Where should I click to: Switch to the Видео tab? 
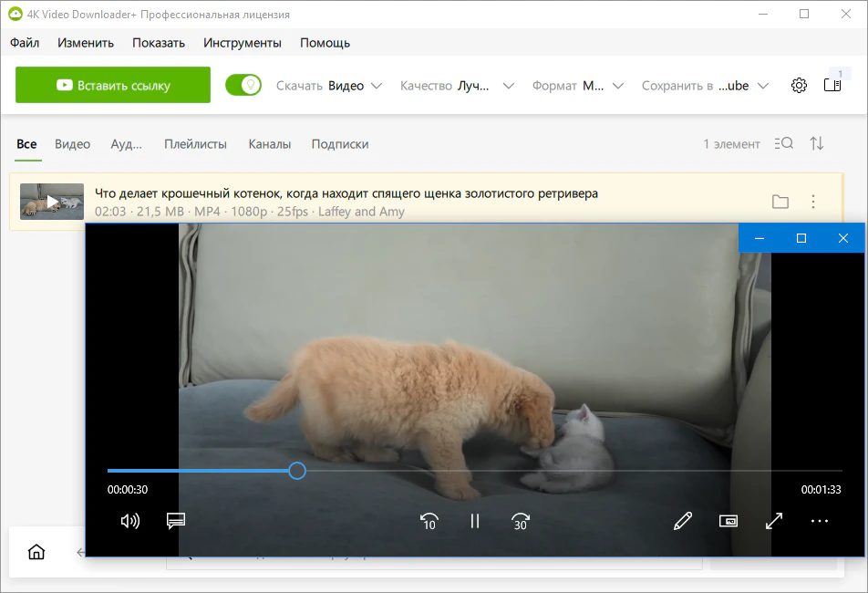(73, 144)
